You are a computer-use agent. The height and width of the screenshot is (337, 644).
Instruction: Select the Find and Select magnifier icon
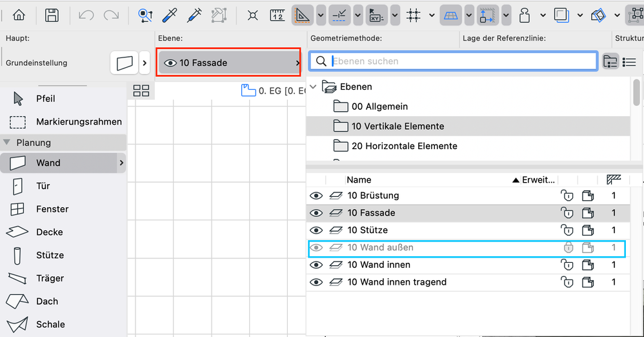click(x=145, y=15)
